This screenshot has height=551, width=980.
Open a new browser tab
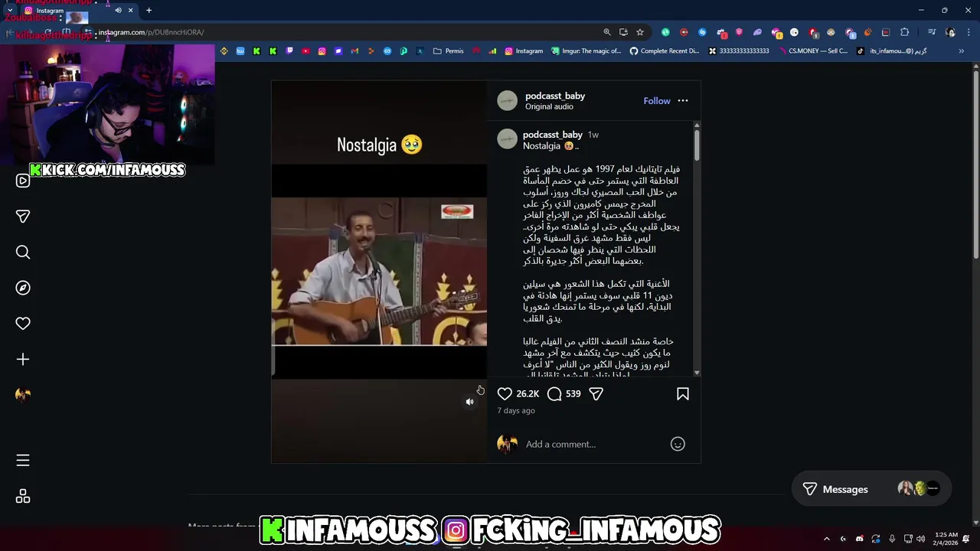tap(149, 11)
